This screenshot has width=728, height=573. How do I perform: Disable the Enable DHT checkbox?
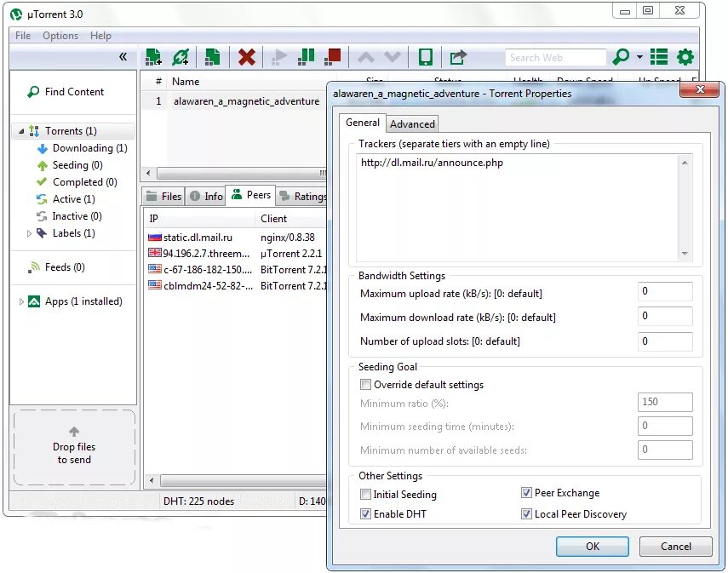[366, 514]
